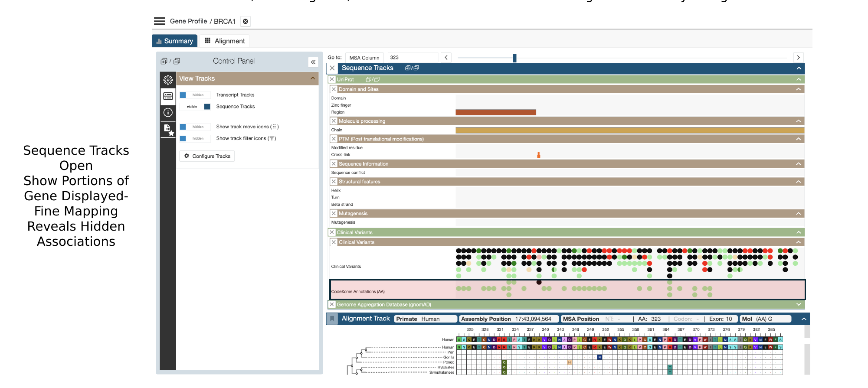
Task: Click the collapse-all icon in Control Panel header
Action: click(177, 61)
